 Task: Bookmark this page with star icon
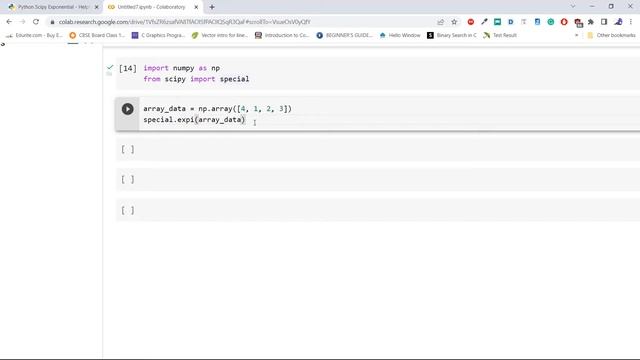pos(454,22)
